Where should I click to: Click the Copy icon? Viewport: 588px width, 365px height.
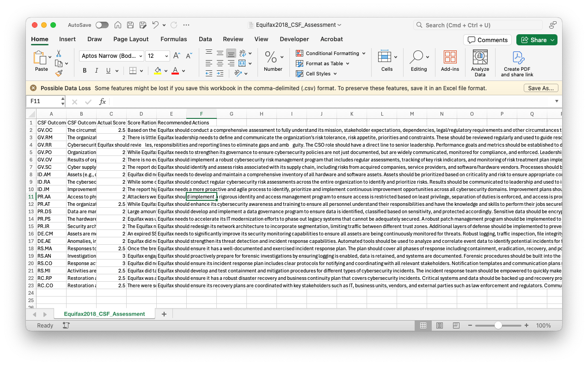pyautogui.click(x=59, y=63)
